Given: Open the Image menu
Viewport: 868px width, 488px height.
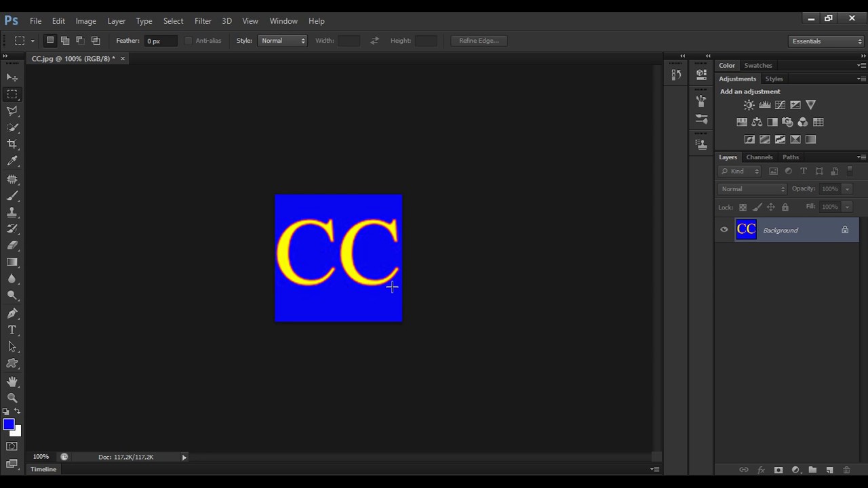Looking at the screenshot, I should point(85,21).
